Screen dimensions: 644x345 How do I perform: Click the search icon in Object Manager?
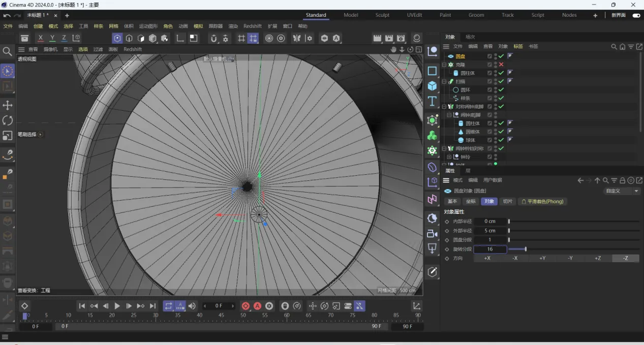[614, 46]
